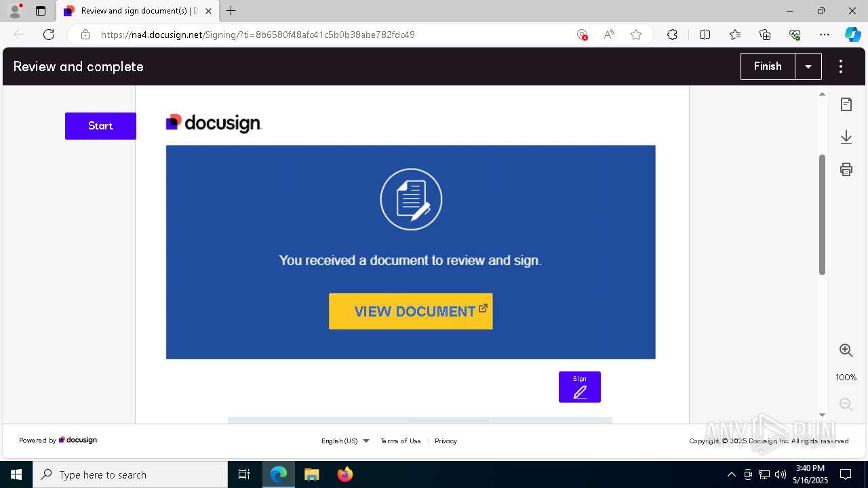Image resolution: width=868 pixels, height=488 pixels.
Task: Open Edge Settings and more menu
Action: [x=825, y=35]
